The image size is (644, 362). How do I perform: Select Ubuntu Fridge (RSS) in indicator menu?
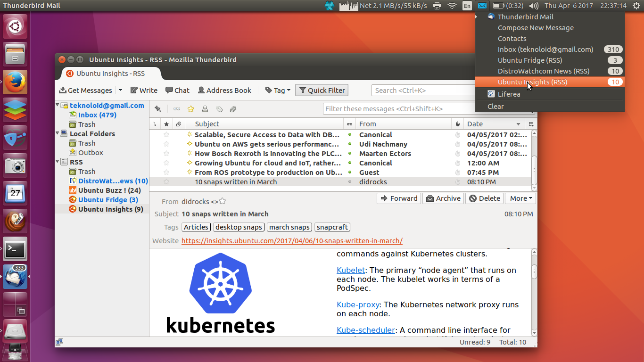[550, 60]
